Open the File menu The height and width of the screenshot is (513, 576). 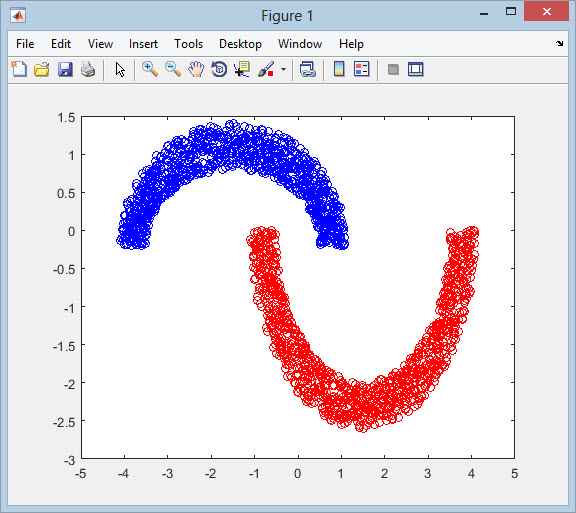25,44
